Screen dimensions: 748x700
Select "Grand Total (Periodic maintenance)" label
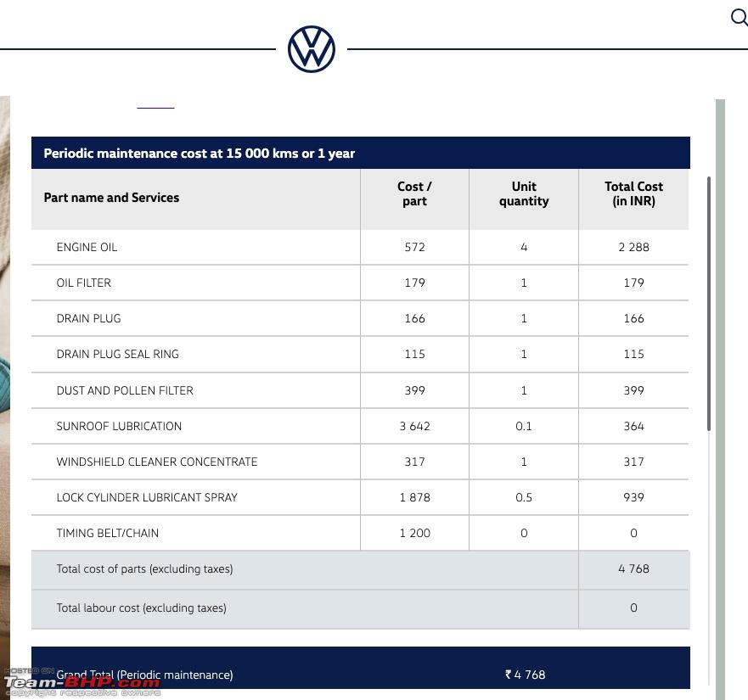(144, 675)
